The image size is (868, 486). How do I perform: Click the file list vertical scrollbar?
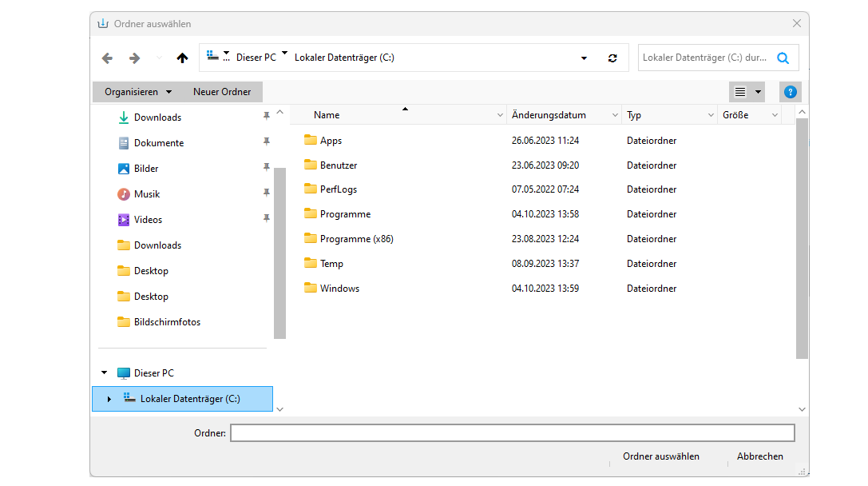click(802, 238)
